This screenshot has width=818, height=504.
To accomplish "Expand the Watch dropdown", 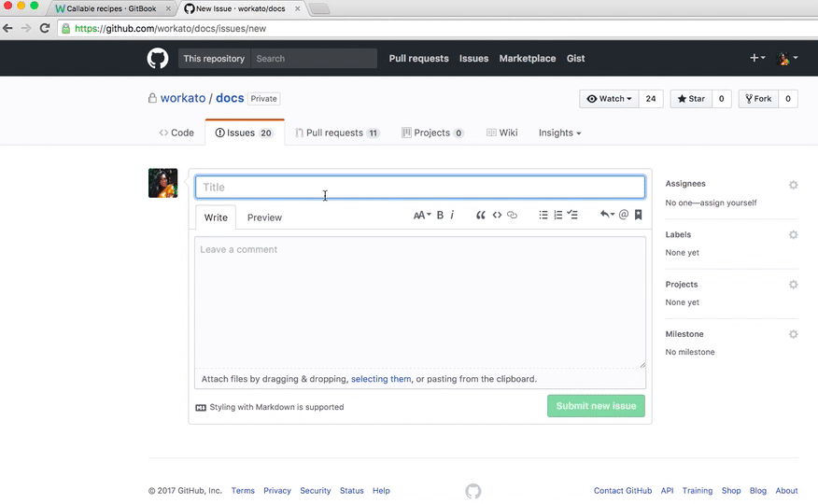I will (x=609, y=99).
